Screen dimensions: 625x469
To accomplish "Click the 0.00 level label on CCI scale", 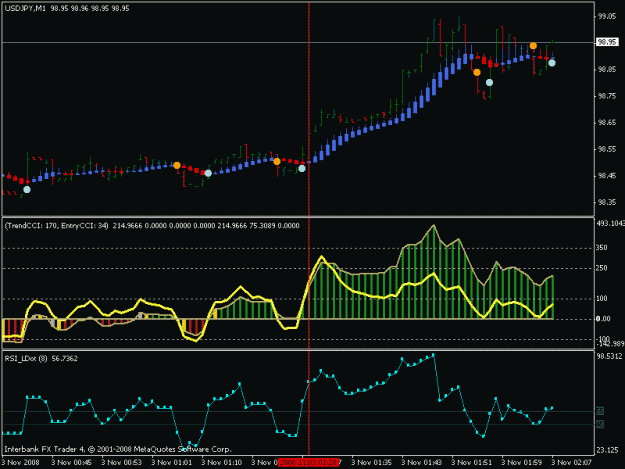I will 603,319.
